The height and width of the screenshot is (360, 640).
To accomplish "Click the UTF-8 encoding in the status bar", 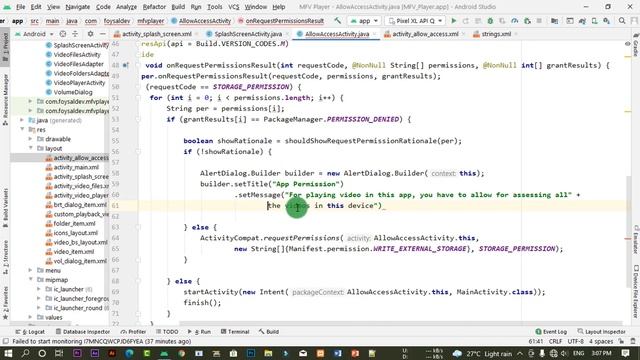I will (x=576, y=341).
